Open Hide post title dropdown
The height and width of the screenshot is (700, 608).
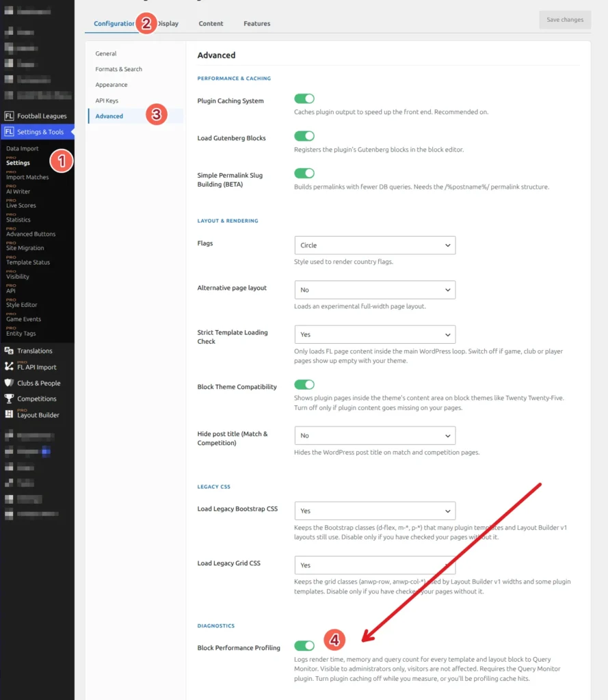point(375,435)
